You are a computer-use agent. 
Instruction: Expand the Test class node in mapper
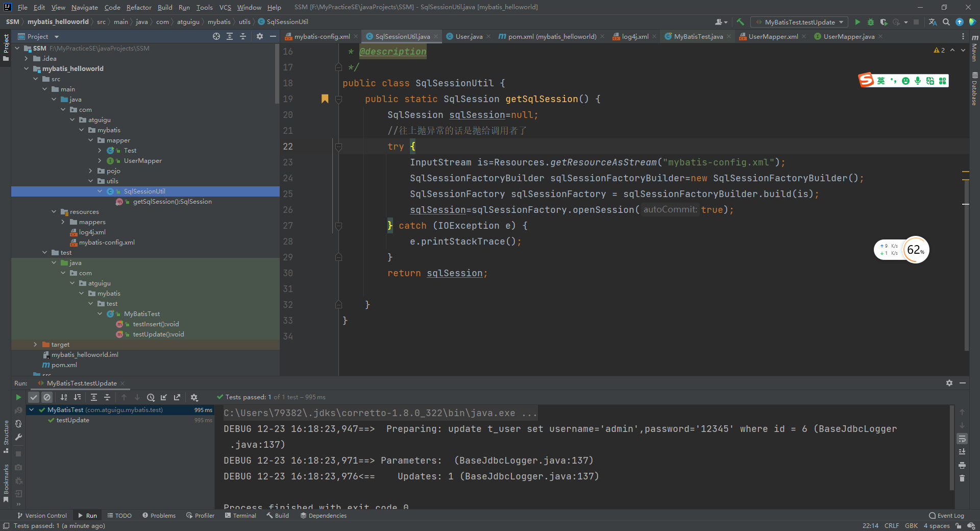pyautogui.click(x=100, y=150)
